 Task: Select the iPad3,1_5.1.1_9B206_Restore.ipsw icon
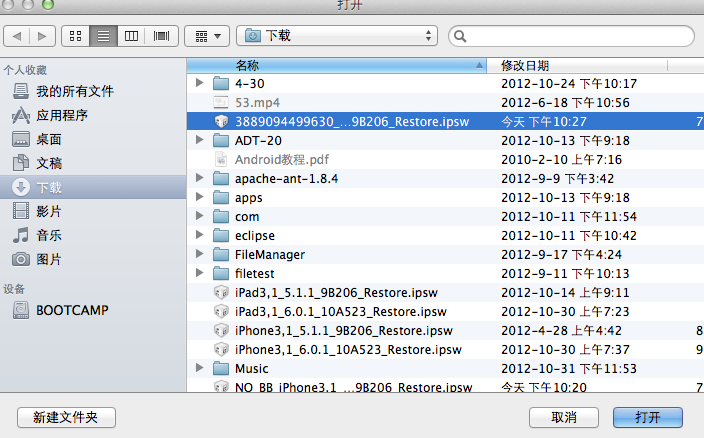point(221,293)
